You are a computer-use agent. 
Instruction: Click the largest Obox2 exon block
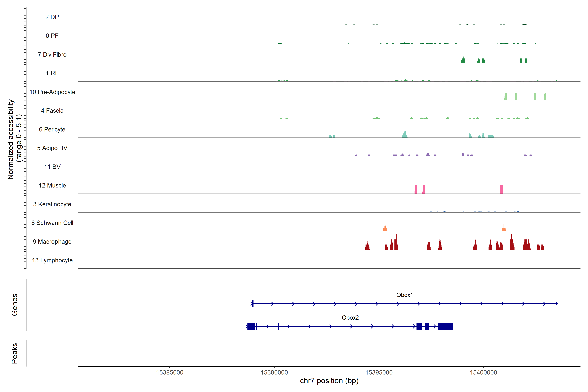coord(446,326)
